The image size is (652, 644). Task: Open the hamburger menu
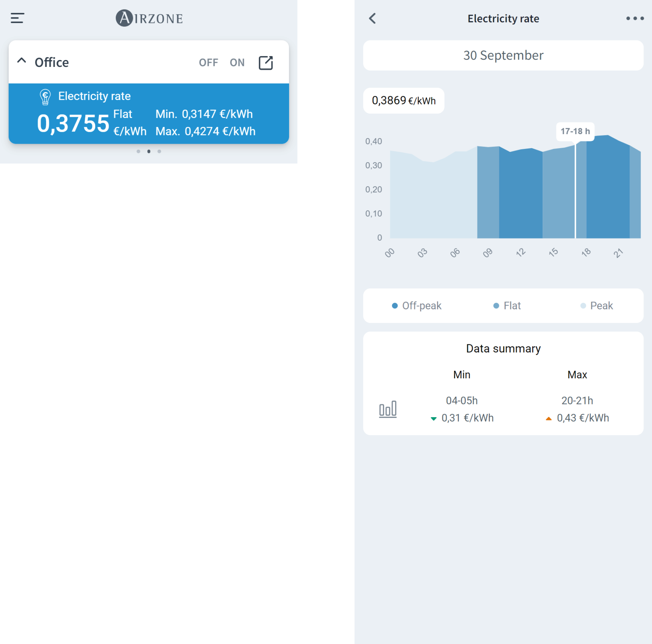tap(17, 18)
